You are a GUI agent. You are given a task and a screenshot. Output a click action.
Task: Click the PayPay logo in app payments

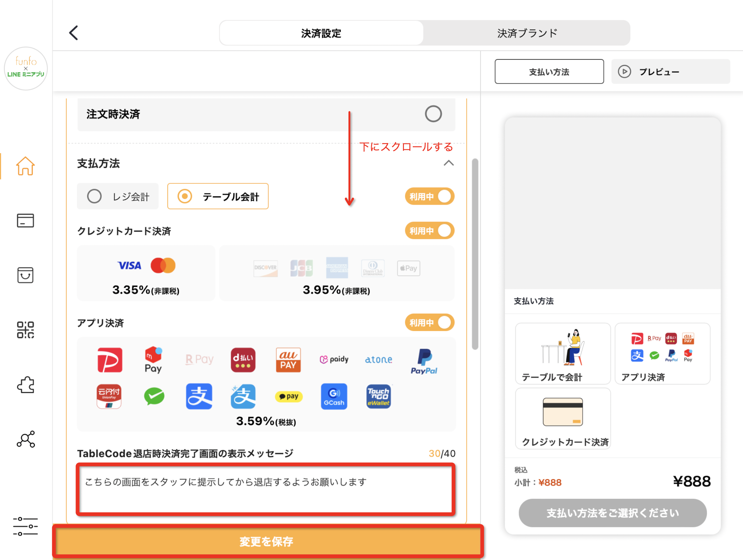(110, 360)
